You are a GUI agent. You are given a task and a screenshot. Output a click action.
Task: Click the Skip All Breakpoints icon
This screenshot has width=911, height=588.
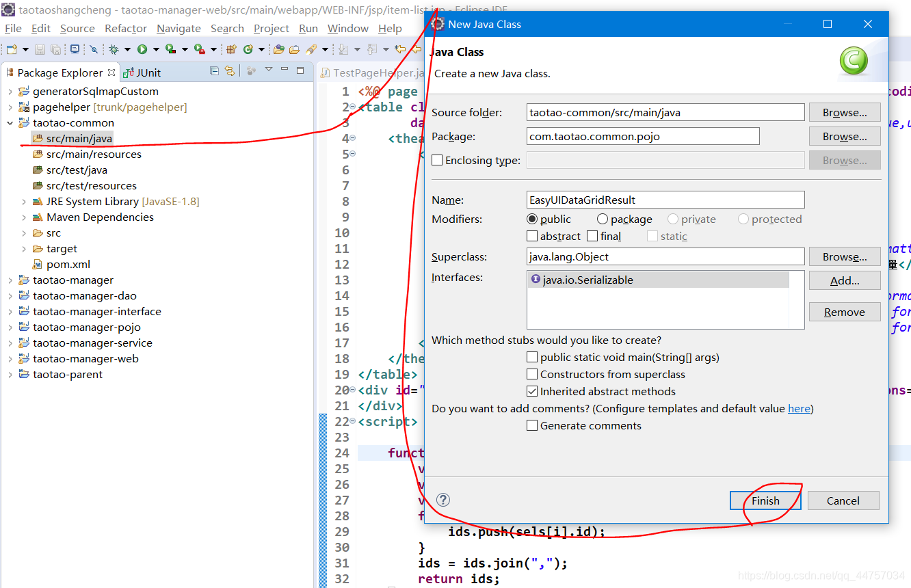93,49
